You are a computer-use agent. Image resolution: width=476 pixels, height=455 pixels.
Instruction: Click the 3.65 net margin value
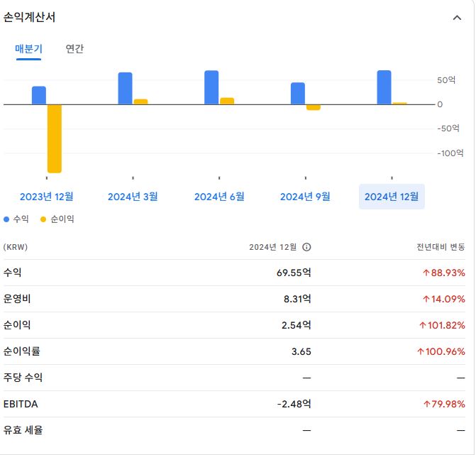(301, 351)
